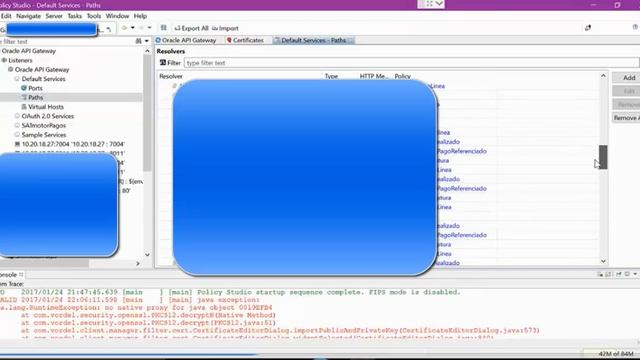Switch to the Certificates tab
Image resolution: width=640 pixels, height=360 pixels.
click(x=245, y=40)
